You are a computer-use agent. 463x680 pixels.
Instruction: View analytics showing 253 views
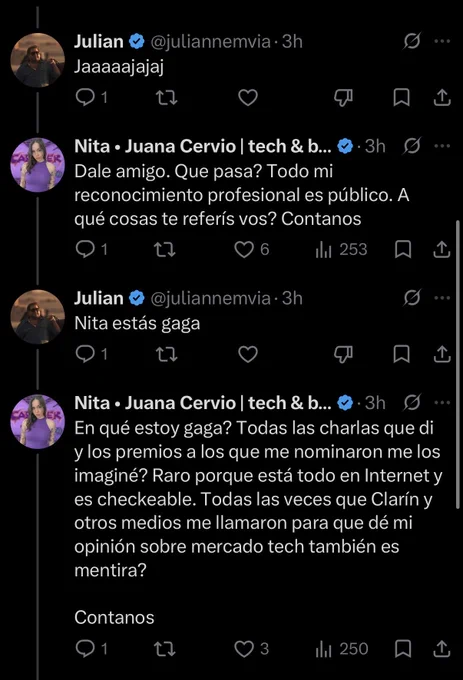(341, 250)
